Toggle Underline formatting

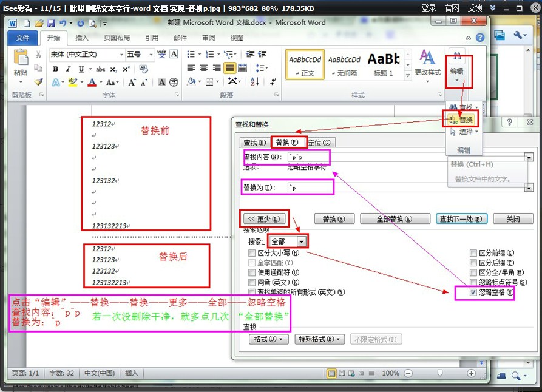(x=81, y=69)
